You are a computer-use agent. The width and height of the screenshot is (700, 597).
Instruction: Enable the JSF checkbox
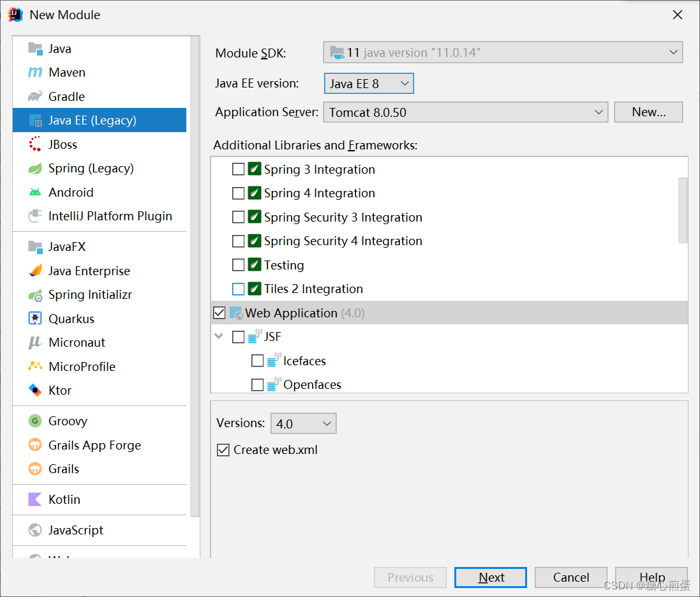239,336
